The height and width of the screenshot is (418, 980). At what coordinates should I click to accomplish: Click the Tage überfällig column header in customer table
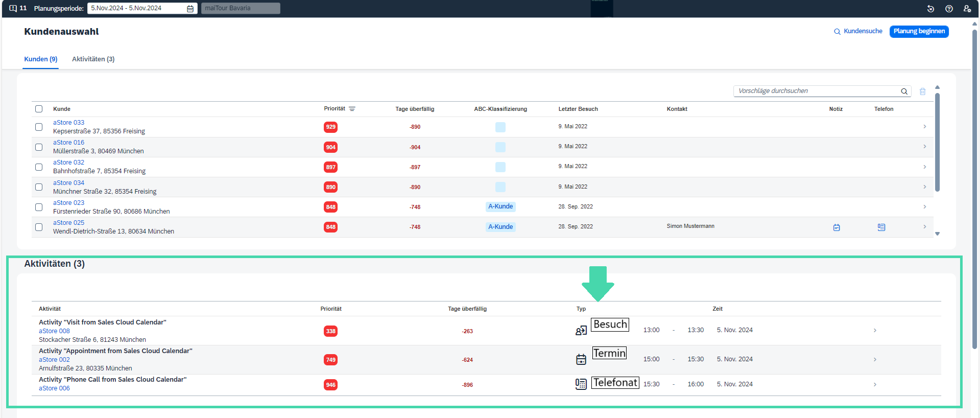coord(415,109)
